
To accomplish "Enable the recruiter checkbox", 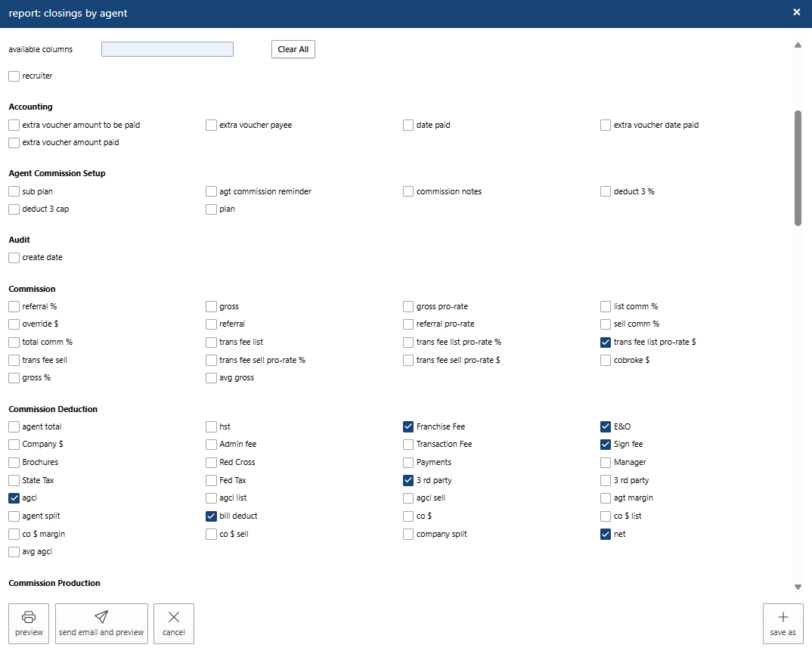I will [14, 76].
